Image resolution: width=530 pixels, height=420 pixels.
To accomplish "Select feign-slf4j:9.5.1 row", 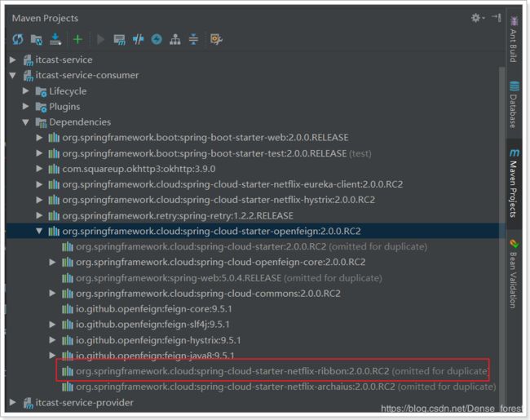I will pos(252,325).
